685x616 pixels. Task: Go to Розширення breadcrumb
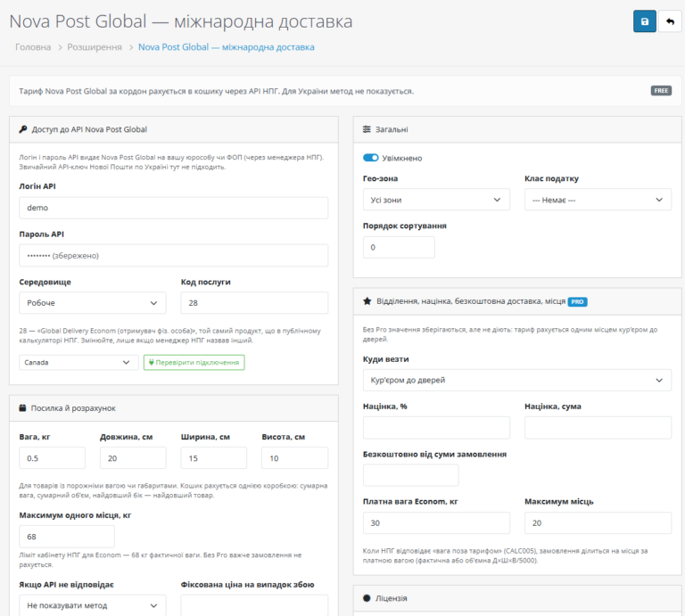point(95,47)
